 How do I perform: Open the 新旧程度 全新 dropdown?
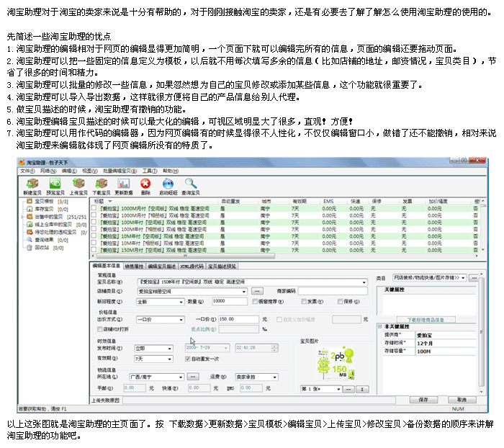160,302
